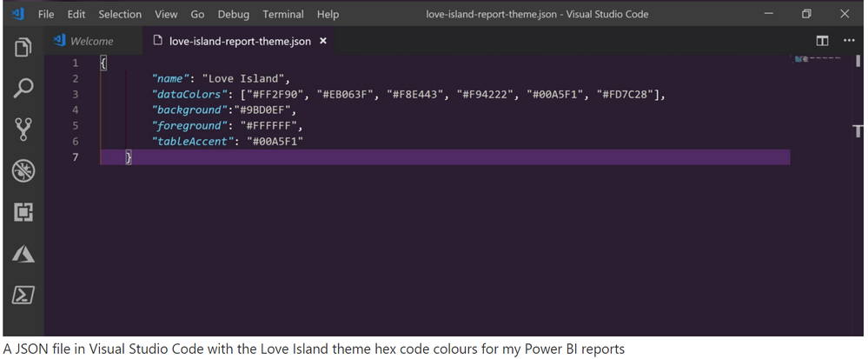This screenshot has height=359, width=868.
Task: Click line number 7 in the gutter
Action: (76, 157)
